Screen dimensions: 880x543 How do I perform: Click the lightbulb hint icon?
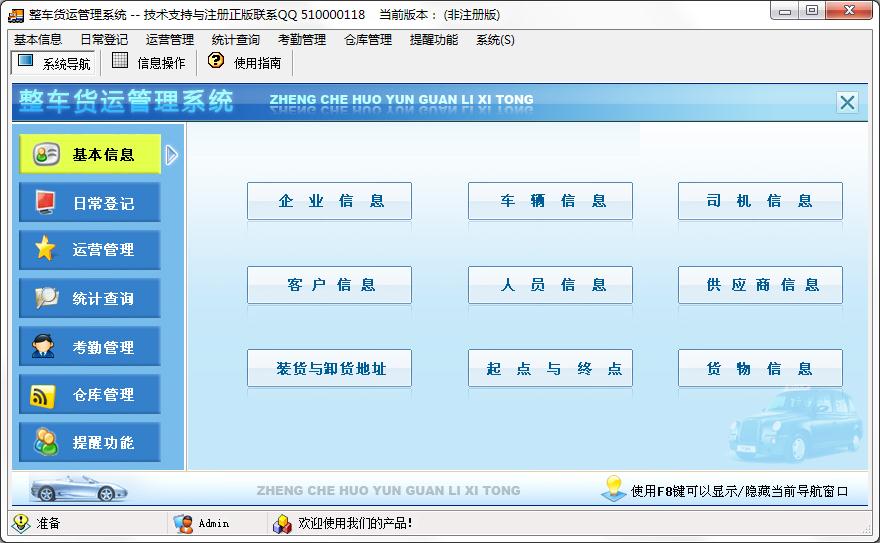(613, 488)
